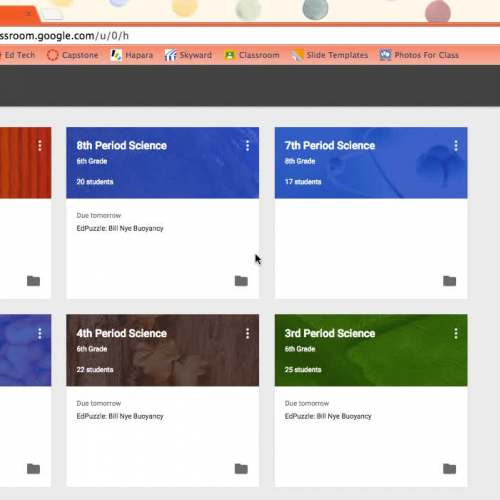Screen dimensions: 500x500
Task: Open a new browser tab
Action: coord(53,14)
